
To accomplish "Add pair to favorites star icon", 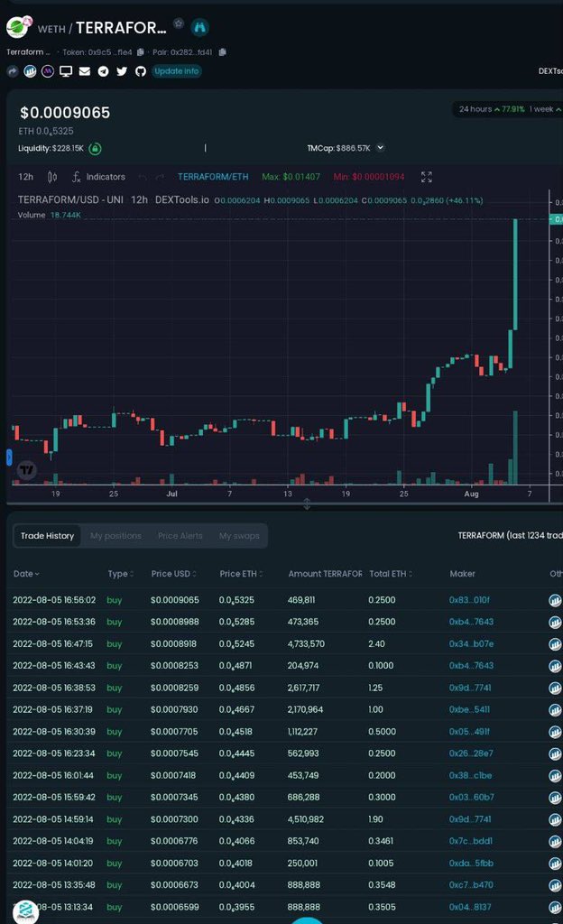I will point(179,23).
